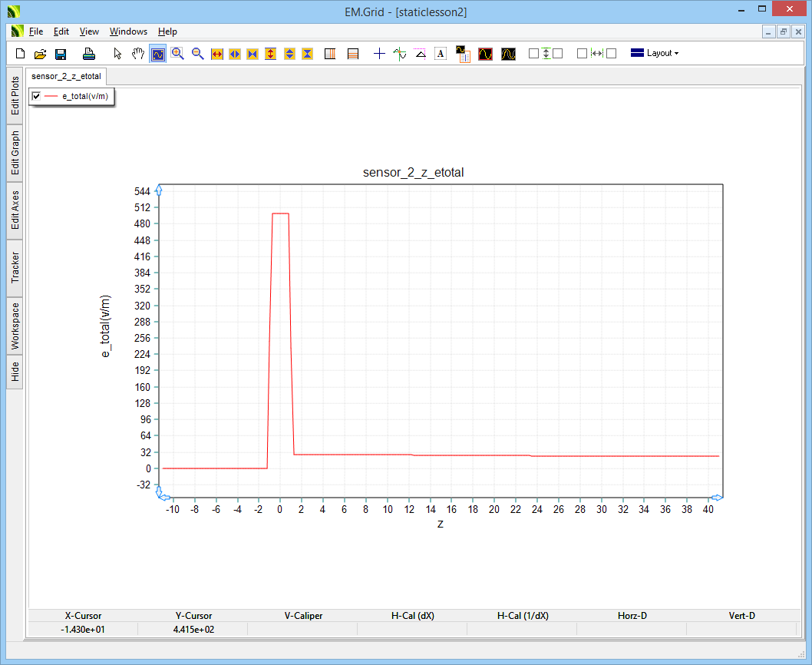Screen dimensions: 812x665
Task: Open the Tracker side panel
Action: click(15, 267)
